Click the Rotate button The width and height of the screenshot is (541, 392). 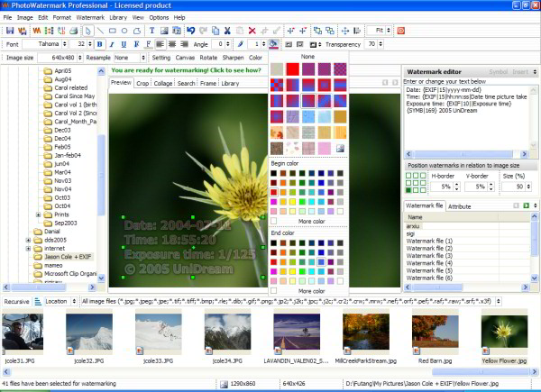208,58
